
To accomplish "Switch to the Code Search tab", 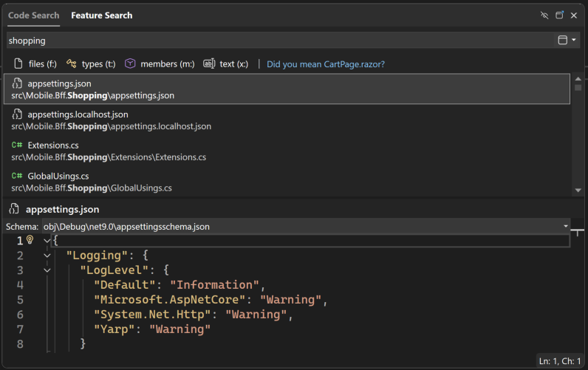I will coord(33,16).
